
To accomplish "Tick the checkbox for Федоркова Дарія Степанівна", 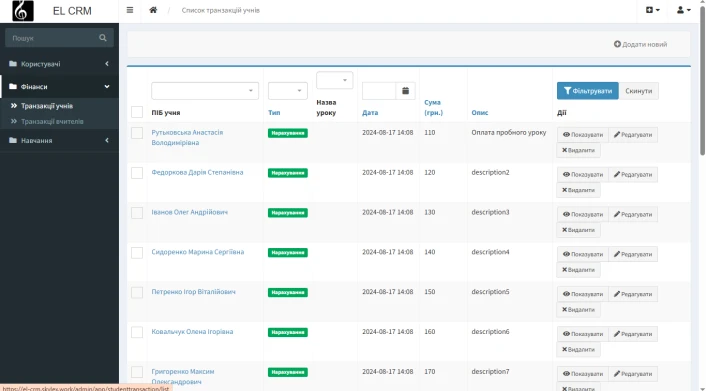I will click(137, 173).
